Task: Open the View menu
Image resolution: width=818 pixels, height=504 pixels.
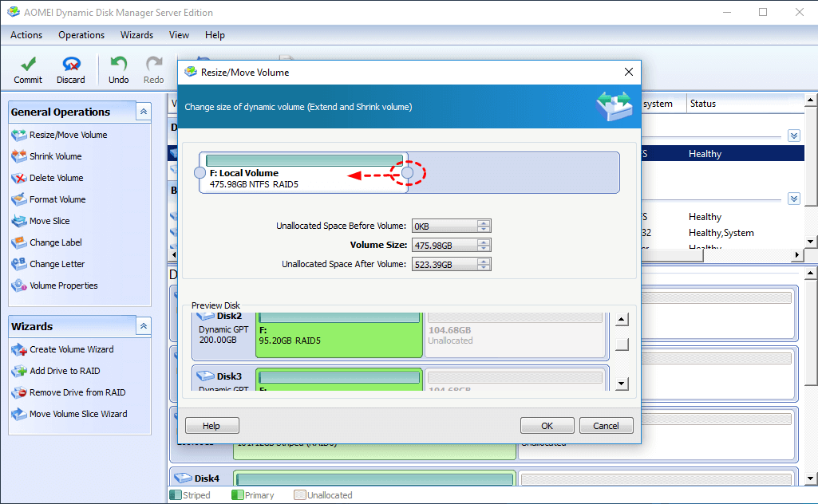Action: point(179,35)
